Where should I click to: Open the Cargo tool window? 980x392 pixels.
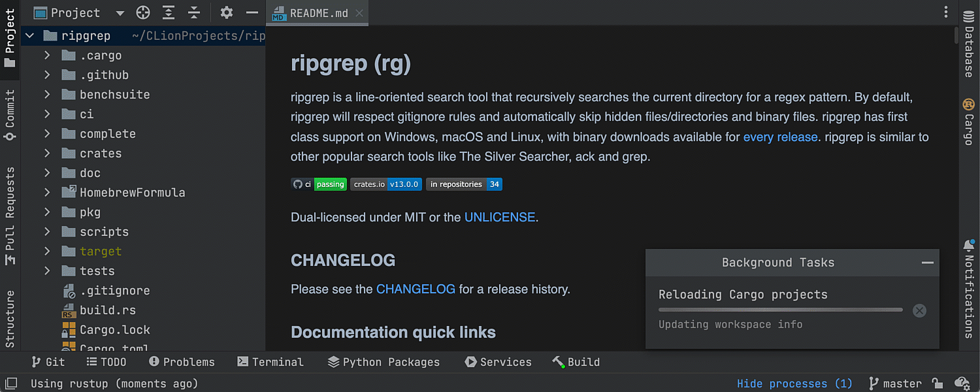(x=969, y=121)
